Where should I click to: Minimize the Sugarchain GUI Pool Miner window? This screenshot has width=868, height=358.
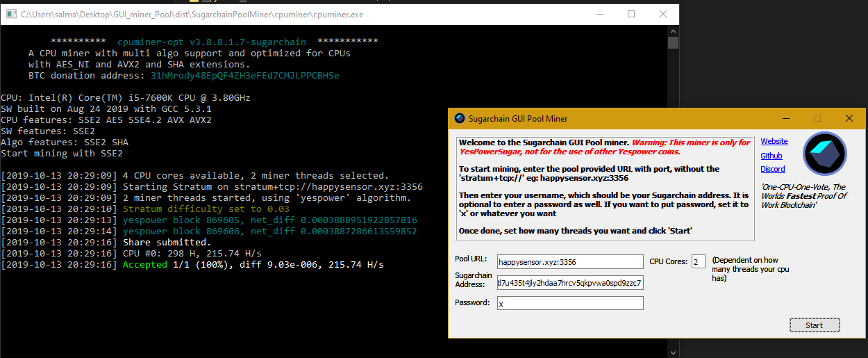point(785,118)
